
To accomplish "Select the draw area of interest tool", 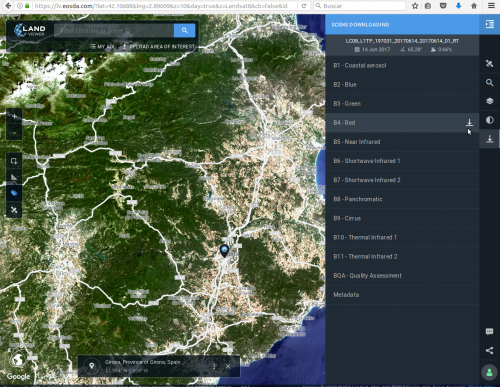I will coord(14,161).
